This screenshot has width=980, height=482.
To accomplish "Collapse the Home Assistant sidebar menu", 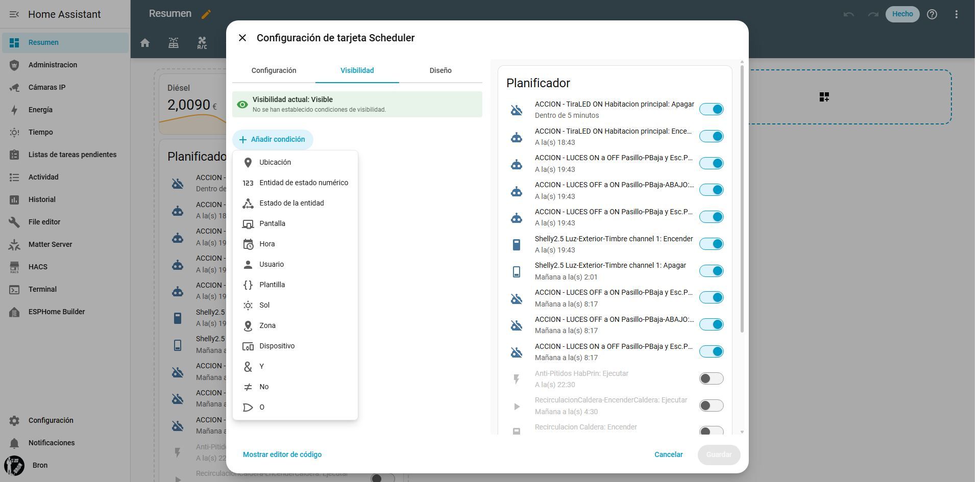I will pyautogui.click(x=14, y=14).
